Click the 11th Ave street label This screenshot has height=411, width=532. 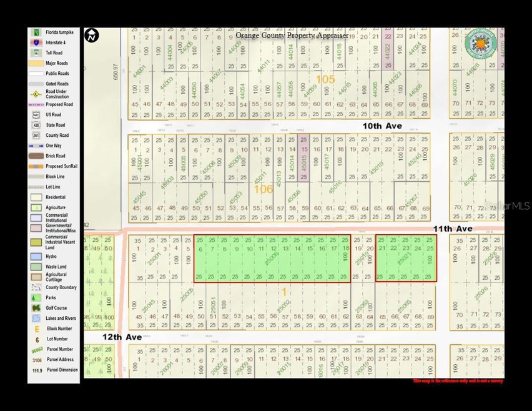click(453, 229)
